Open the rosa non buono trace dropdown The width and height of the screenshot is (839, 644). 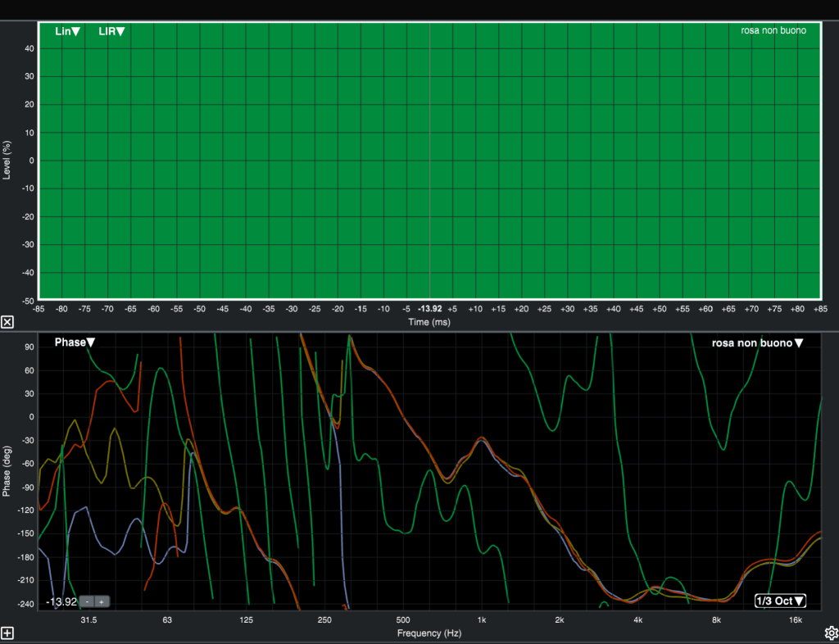coord(758,343)
